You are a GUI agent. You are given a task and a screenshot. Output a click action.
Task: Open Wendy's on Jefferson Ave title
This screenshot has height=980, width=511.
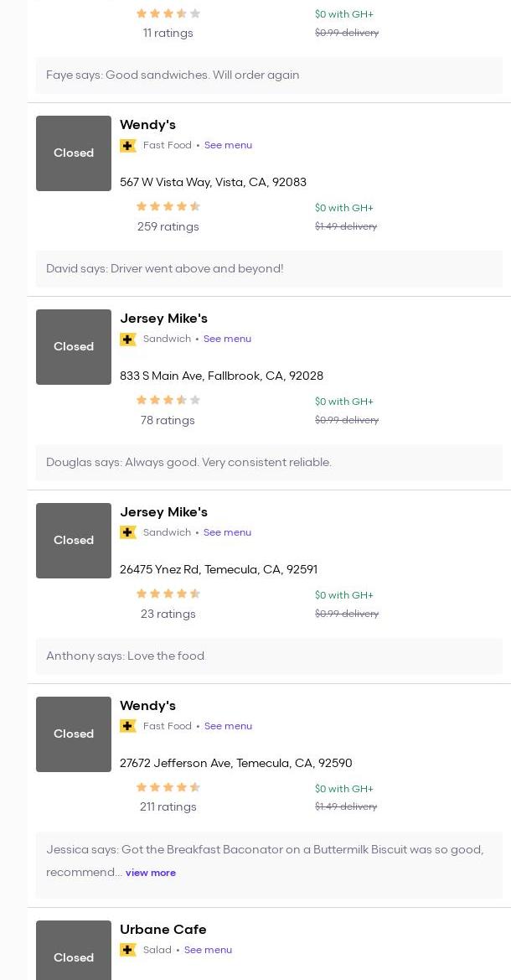[147, 706]
